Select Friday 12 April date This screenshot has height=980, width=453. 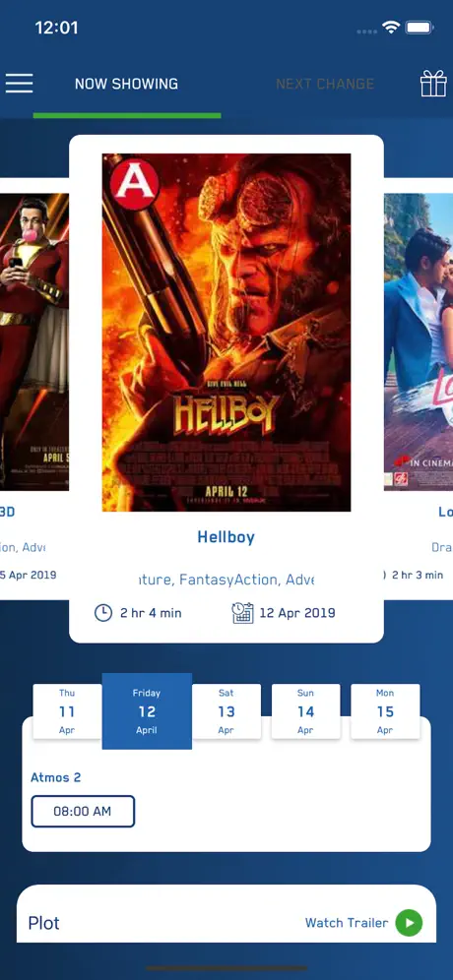pyautogui.click(x=147, y=711)
